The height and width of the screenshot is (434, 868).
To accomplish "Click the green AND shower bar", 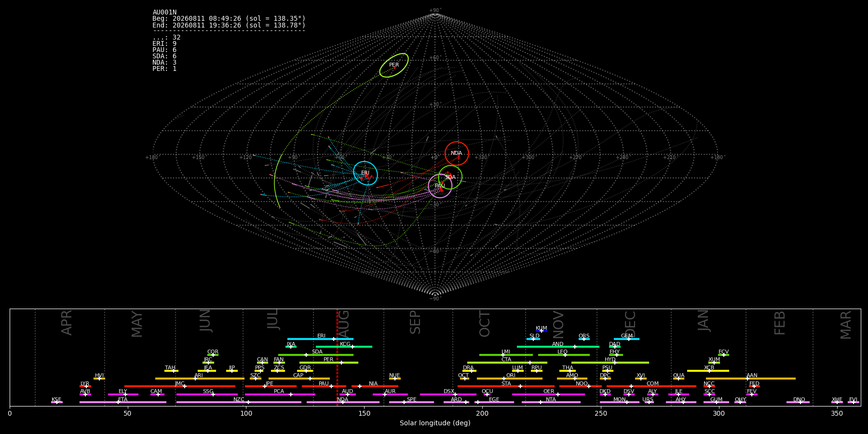I will coord(558,347).
